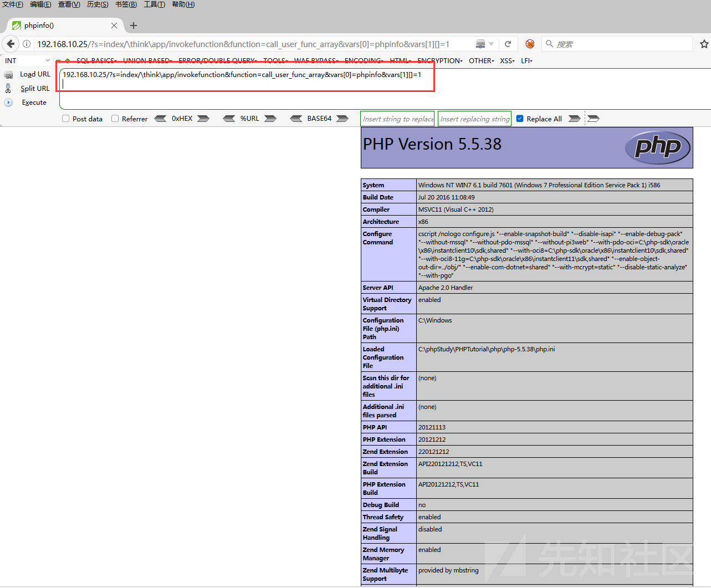
Task: Open the 查看(V) menu
Action: coord(69,4)
